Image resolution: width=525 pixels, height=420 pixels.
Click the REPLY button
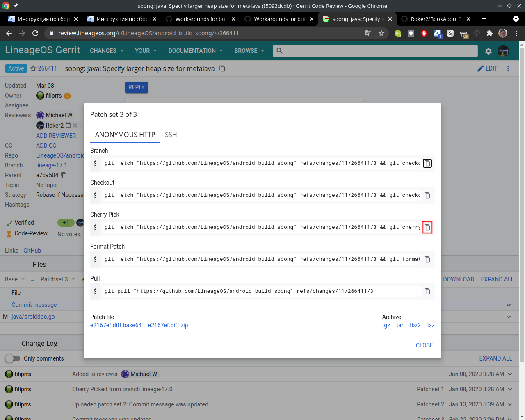[x=137, y=87]
